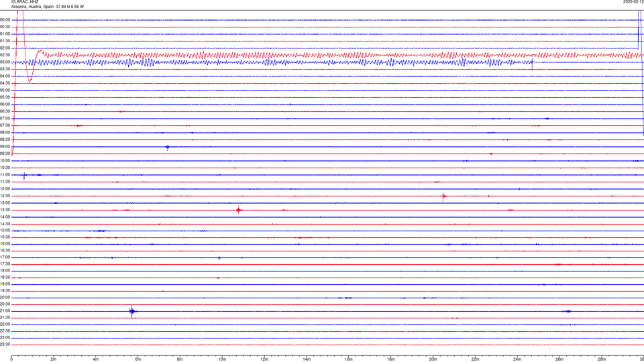
Task: Click the 18m axis tick label
Action: pos(390,359)
